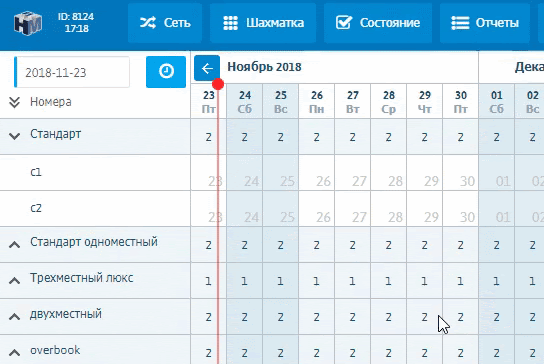544x364 pixels.
Task: Select the date header 01 Сб
Action: click(x=496, y=101)
